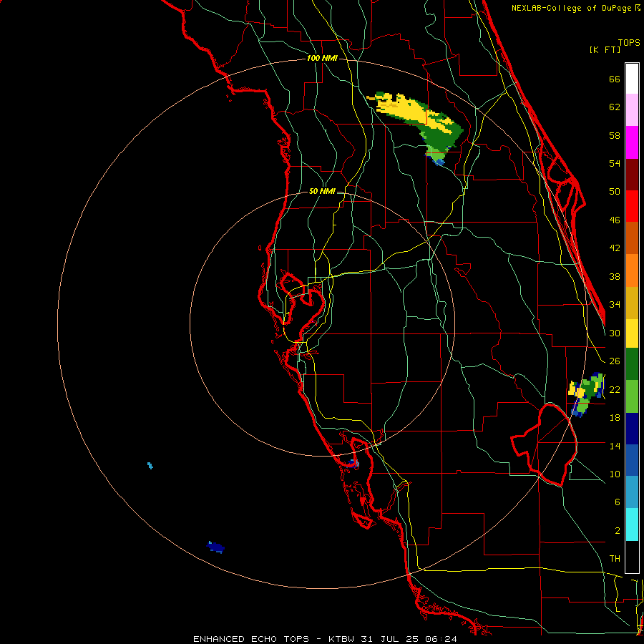Click the green-yellow echo cluster near the east coast
Screen dimensions: 644x644
[x=585, y=394]
